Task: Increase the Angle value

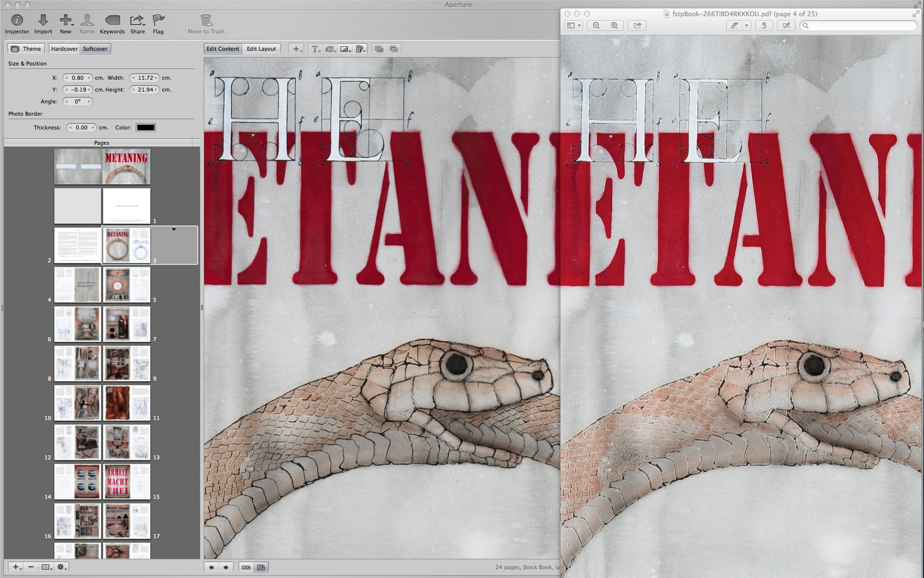Action: coord(90,101)
